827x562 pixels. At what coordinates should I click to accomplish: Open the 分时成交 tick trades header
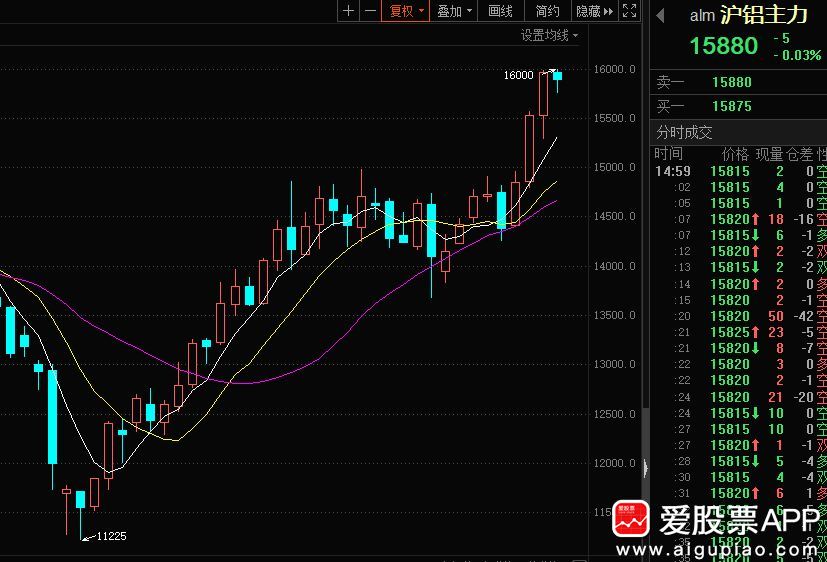pyautogui.click(x=684, y=132)
